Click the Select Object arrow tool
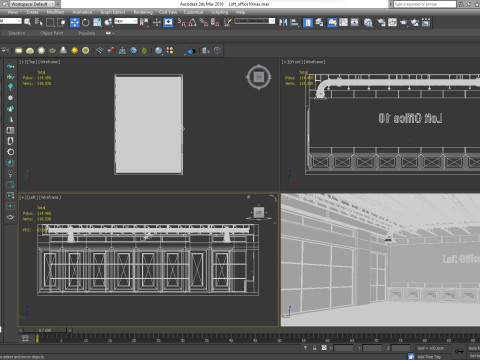 27,22
